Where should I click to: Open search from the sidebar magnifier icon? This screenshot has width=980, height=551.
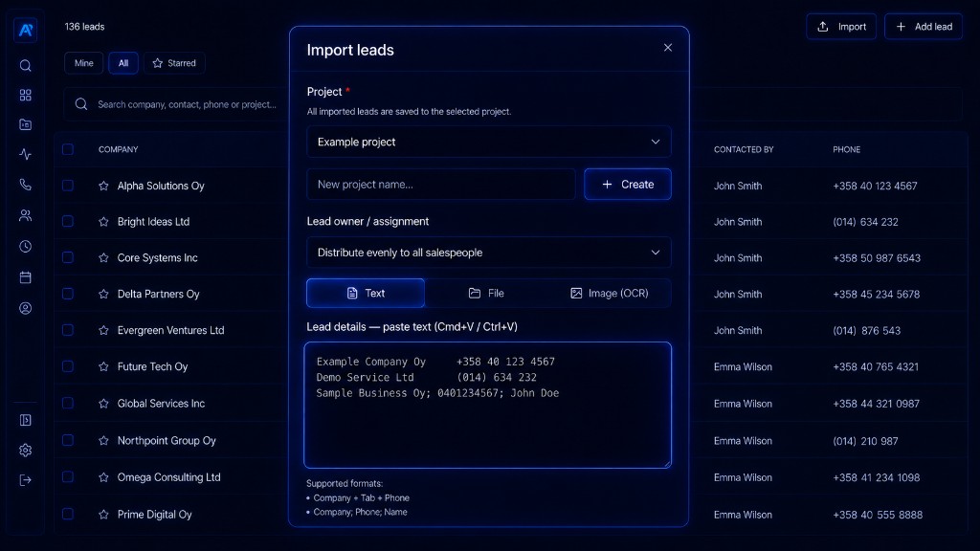click(x=25, y=66)
